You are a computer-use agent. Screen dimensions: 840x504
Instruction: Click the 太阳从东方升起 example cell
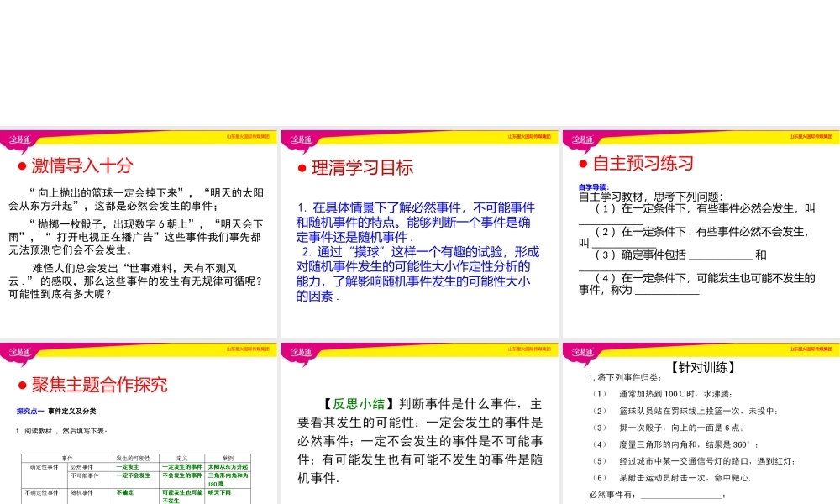tap(228, 466)
